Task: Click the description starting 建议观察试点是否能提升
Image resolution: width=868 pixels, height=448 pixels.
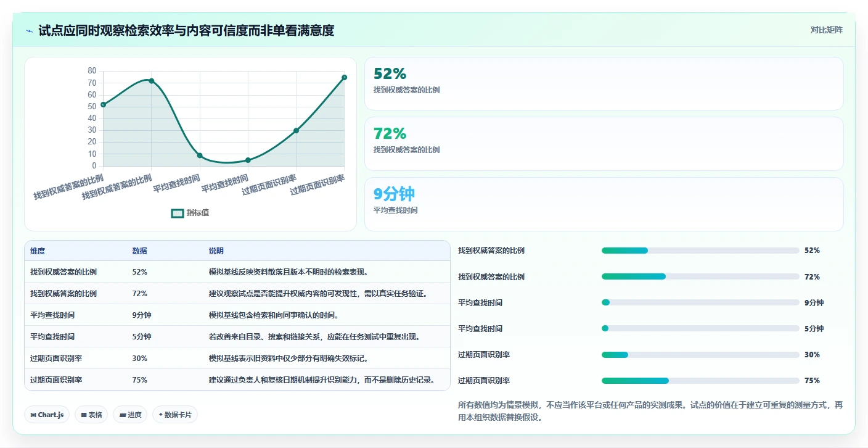Action: 319,294
